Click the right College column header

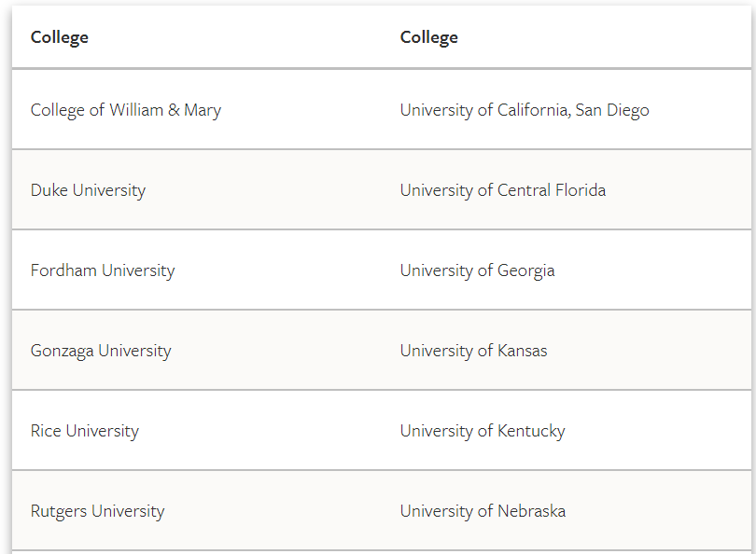click(428, 37)
